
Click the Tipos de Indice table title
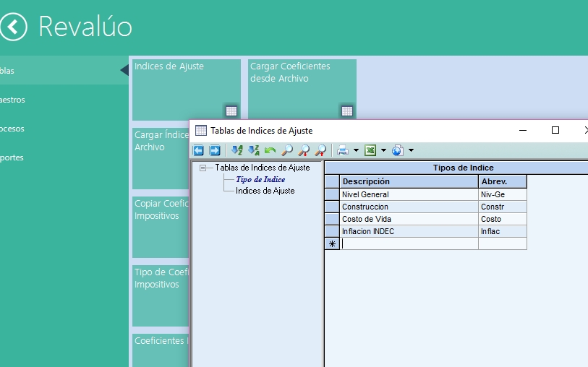pyautogui.click(x=463, y=168)
